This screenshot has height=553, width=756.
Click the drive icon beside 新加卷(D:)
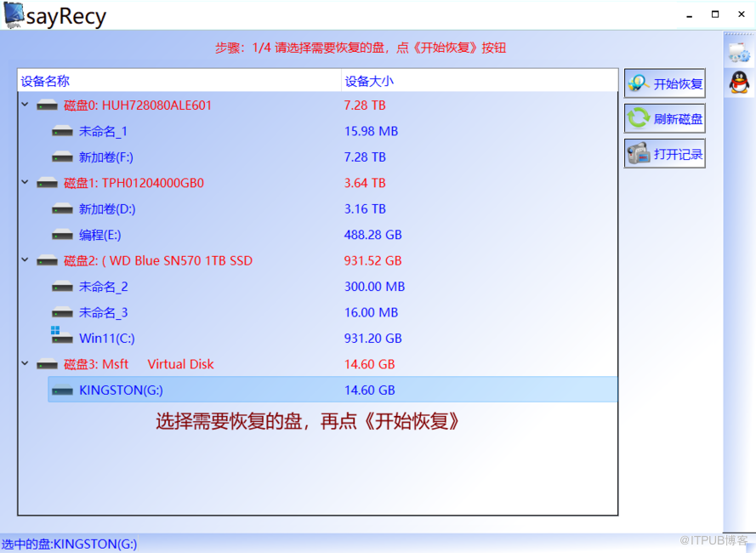pos(62,209)
